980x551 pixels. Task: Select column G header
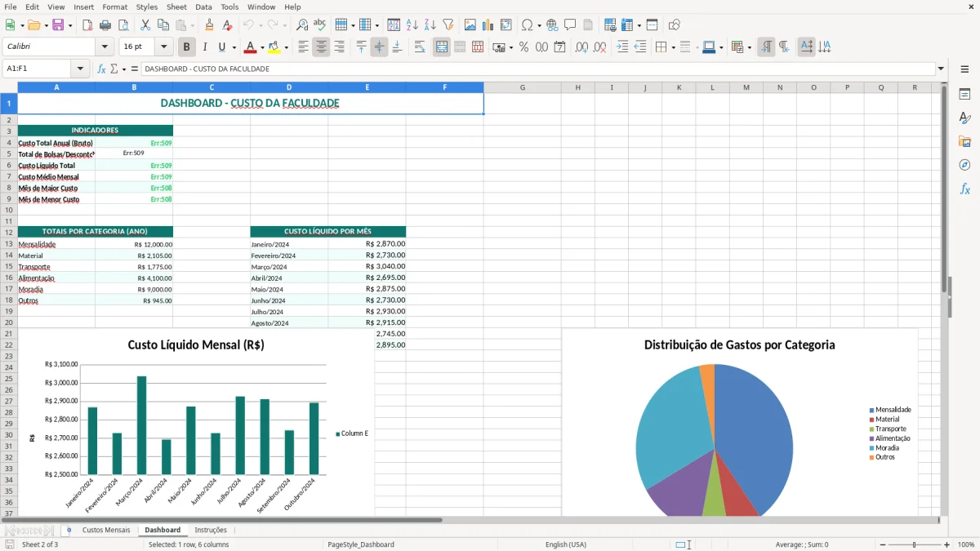[x=522, y=87]
